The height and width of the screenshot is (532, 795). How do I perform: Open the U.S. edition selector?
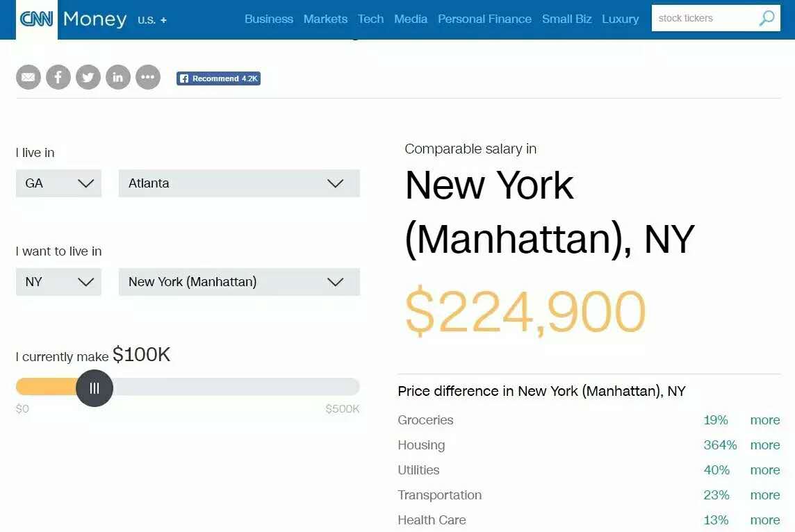[152, 20]
